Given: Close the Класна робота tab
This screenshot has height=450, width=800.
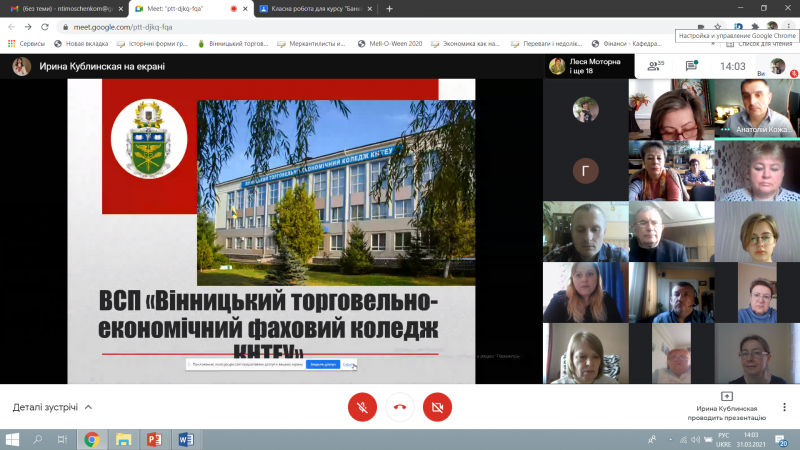Looking at the screenshot, I should [x=369, y=9].
